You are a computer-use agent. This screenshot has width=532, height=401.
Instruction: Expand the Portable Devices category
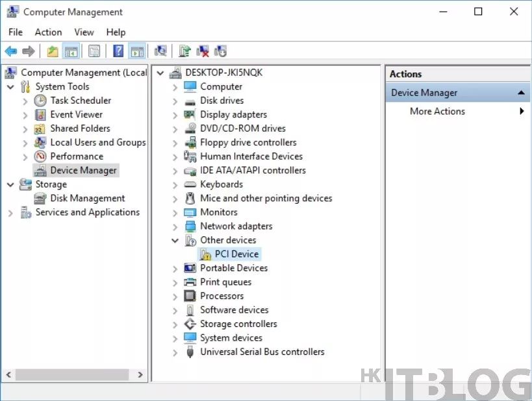click(x=175, y=269)
